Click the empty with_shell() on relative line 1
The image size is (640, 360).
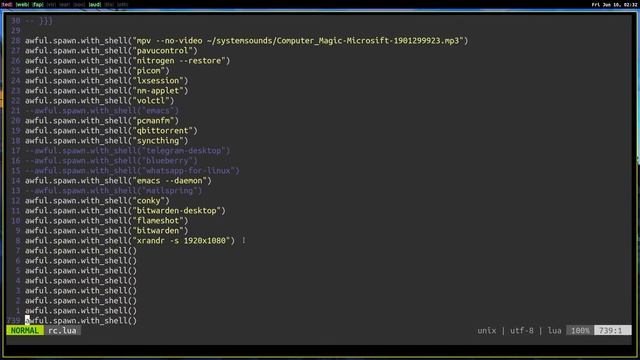pyautogui.click(x=81, y=311)
